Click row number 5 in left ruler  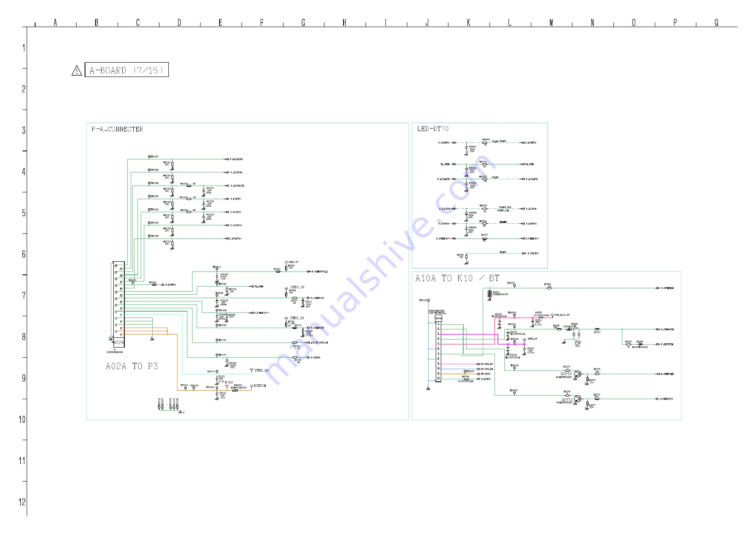pyautogui.click(x=24, y=213)
